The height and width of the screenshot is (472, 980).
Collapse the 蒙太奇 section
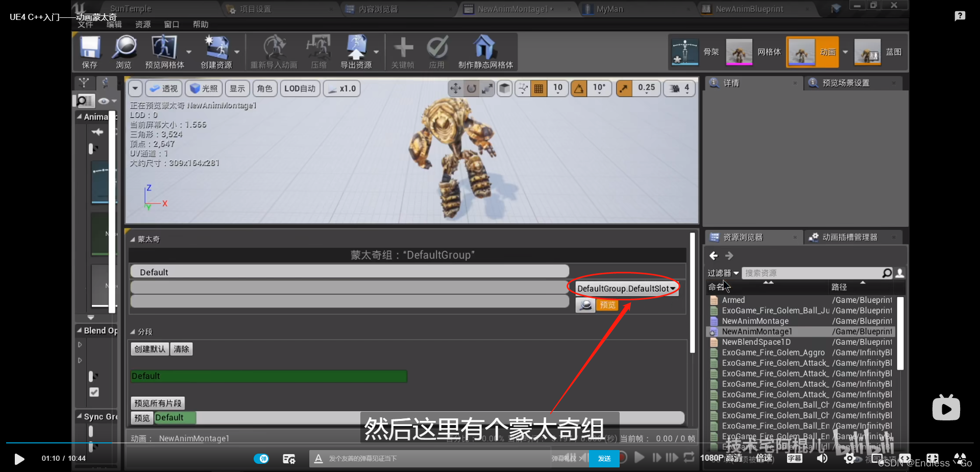(133, 239)
